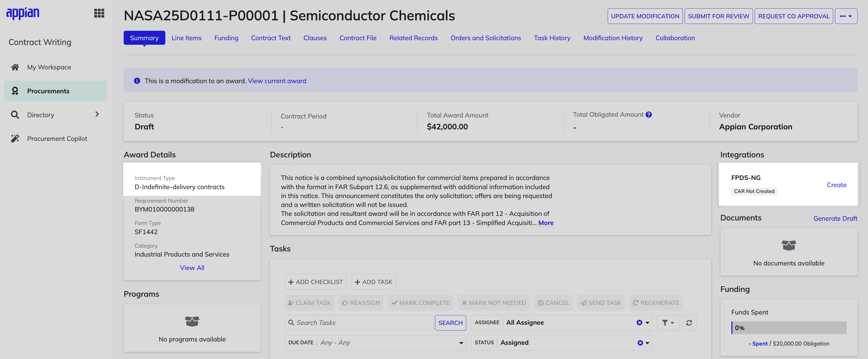The height and width of the screenshot is (359, 868).
Task: Open Procurement Copilot
Action: coord(56,138)
